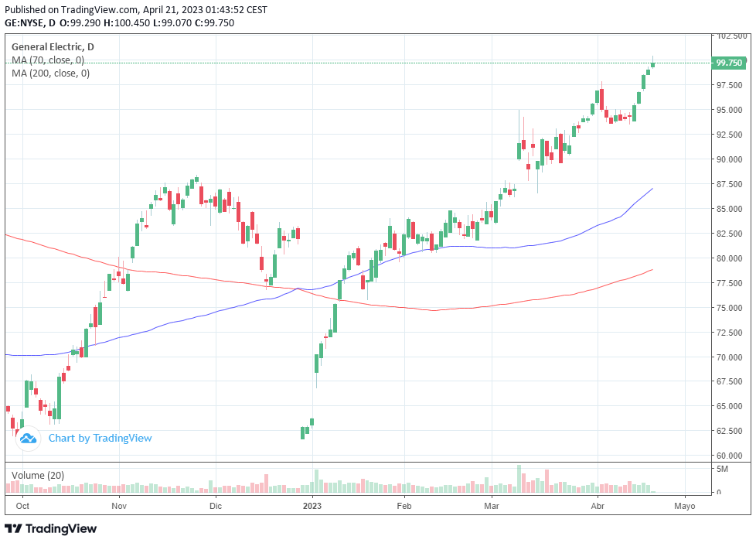Click the 'Nov' label on time axis
This screenshot has width=756, height=543.
point(118,506)
